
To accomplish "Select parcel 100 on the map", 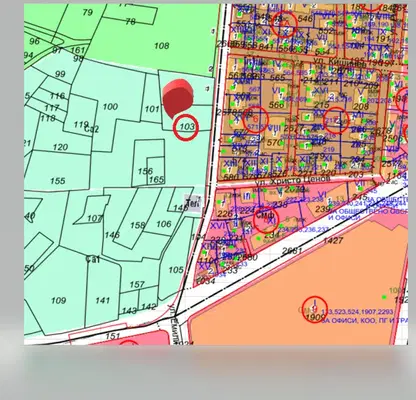I will (110, 107).
